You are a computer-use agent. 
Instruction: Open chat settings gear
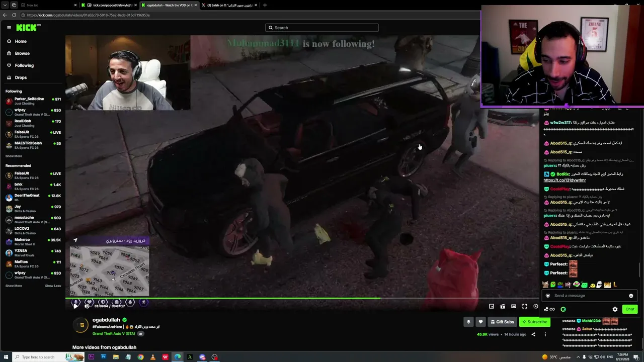pos(615,309)
